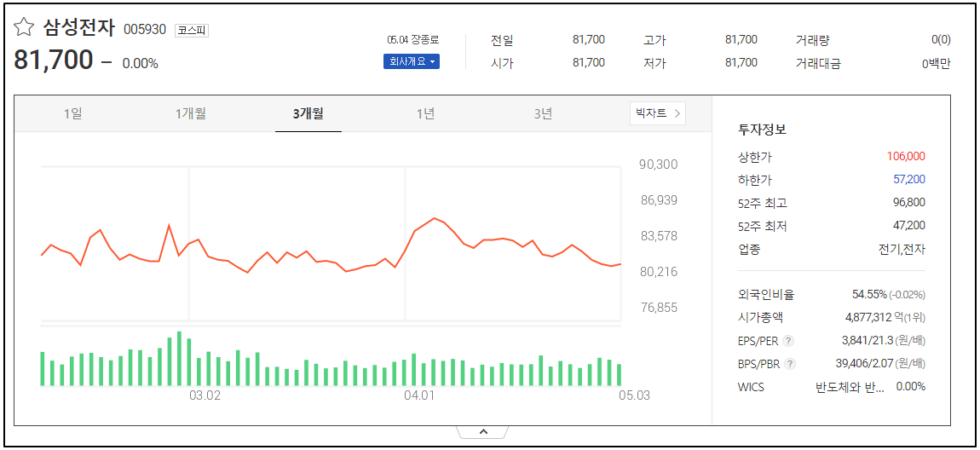This screenshot has height=450, width=980.
Task: Click the 04.01 date marker
Action: 419,395
